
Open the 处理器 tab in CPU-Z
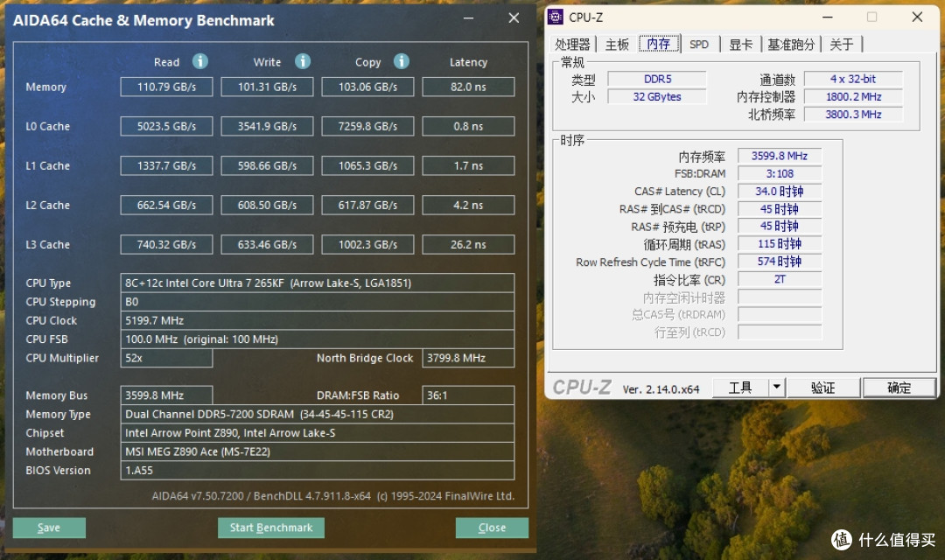[x=572, y=44]
